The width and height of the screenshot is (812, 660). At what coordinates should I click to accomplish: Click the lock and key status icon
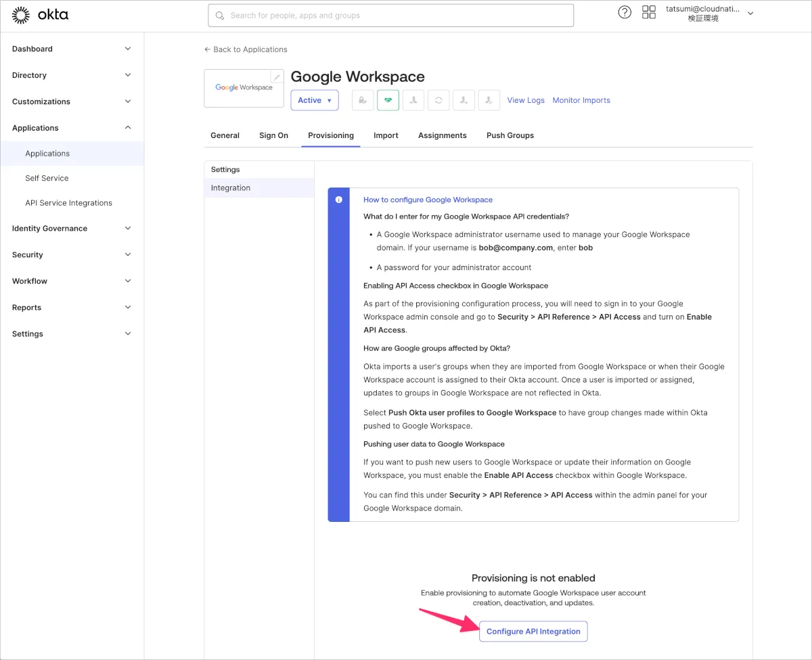(363, 100)
